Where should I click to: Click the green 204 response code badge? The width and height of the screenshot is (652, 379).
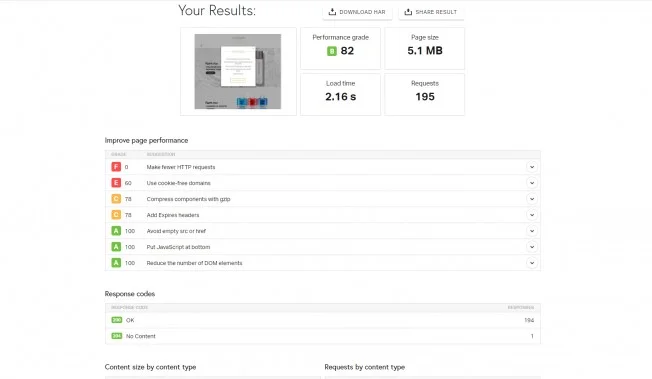click(117, 336)
